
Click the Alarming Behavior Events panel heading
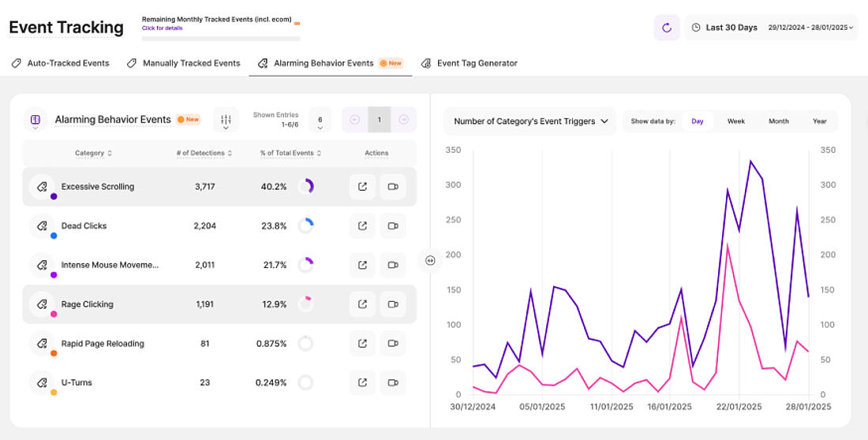point(113,120)
